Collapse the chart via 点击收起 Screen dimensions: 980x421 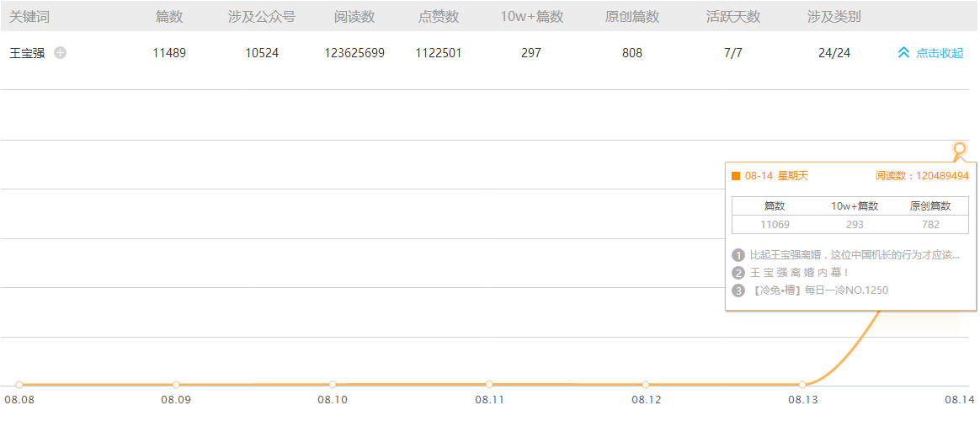coord(939,53)
